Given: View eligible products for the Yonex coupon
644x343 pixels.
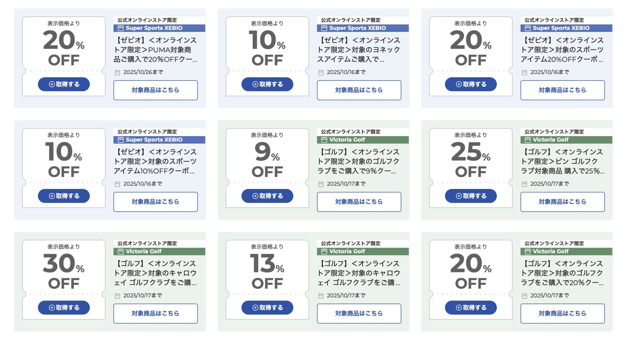Looking at the screenshot, I should 359,90.
